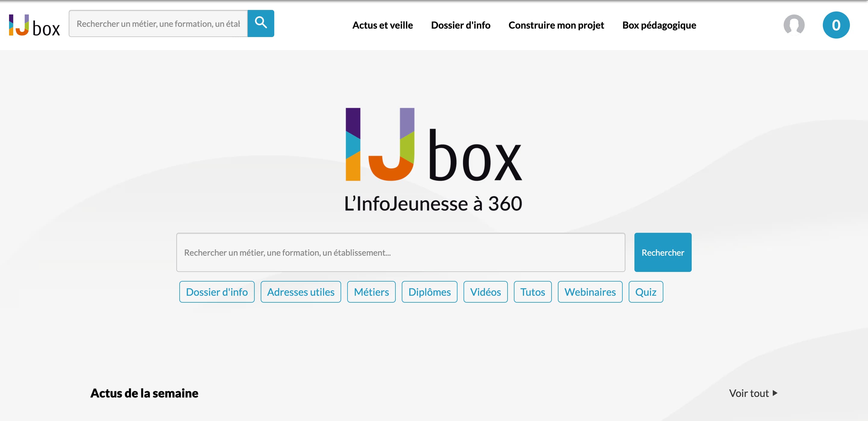Select the Métiers filter chip
The height and width of the screenshot is (421, 868).
(371, 292)
